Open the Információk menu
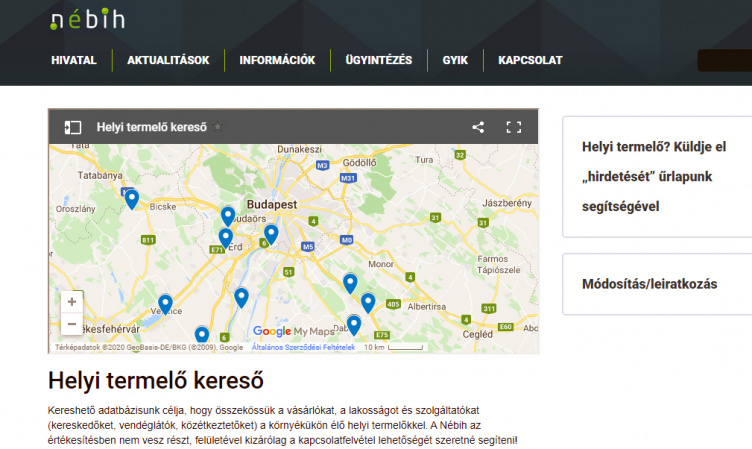This screenshot has height=449, width=752. [277, 60]
